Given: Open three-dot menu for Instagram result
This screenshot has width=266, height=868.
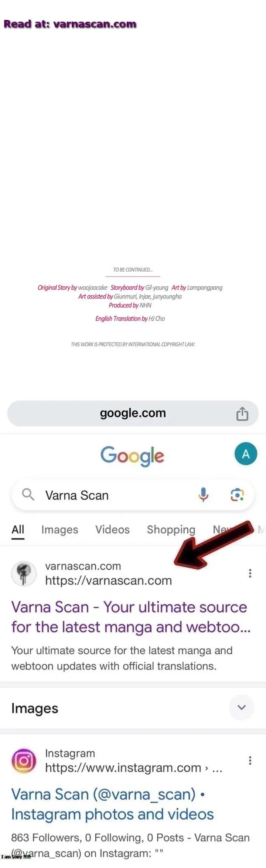Looking at the screenshot, I should click(250, 760).
